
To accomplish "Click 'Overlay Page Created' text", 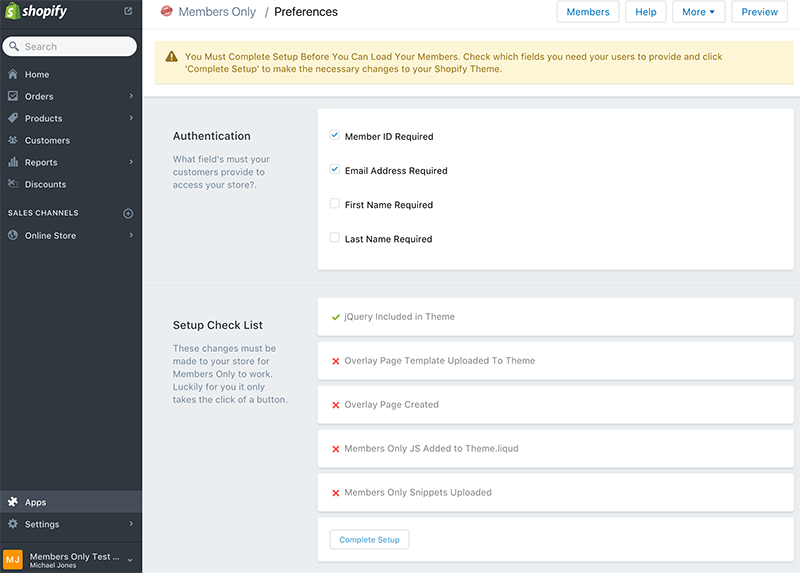I will [x=391, y=405].
